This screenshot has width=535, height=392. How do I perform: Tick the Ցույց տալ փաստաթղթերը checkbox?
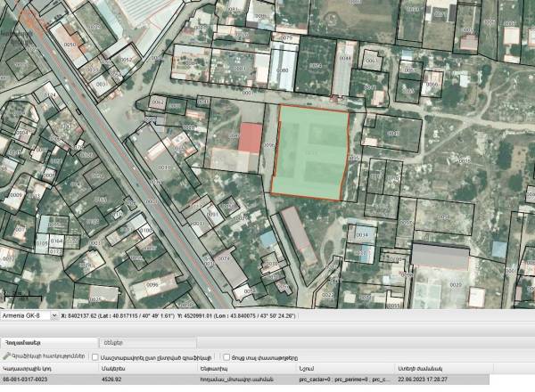coord(226,355)
